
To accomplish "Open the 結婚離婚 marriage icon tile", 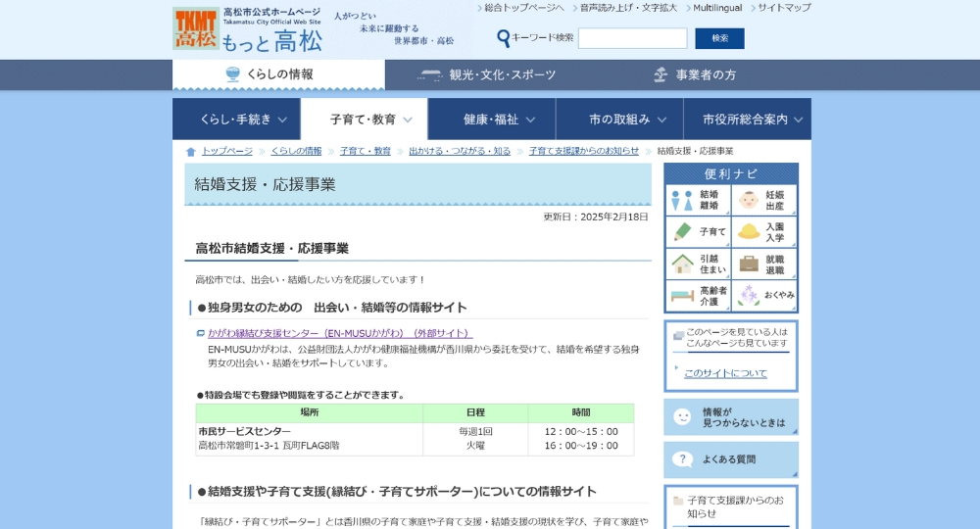I will point(698,200).
